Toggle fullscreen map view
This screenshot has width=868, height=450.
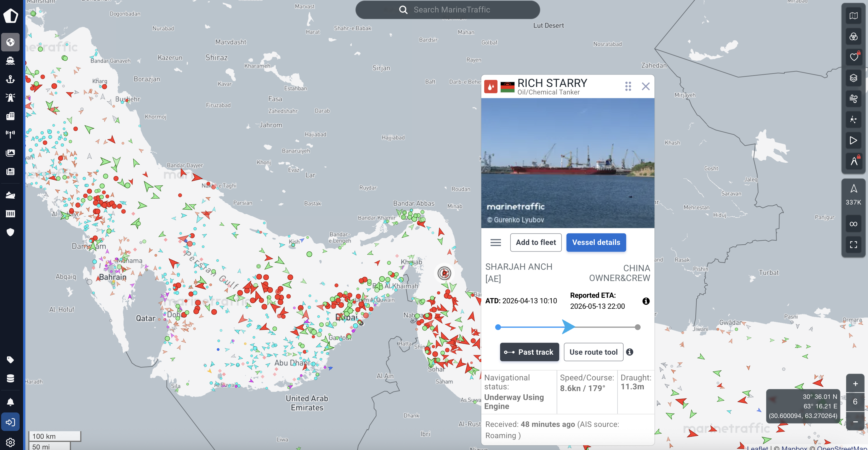(853, 245)
